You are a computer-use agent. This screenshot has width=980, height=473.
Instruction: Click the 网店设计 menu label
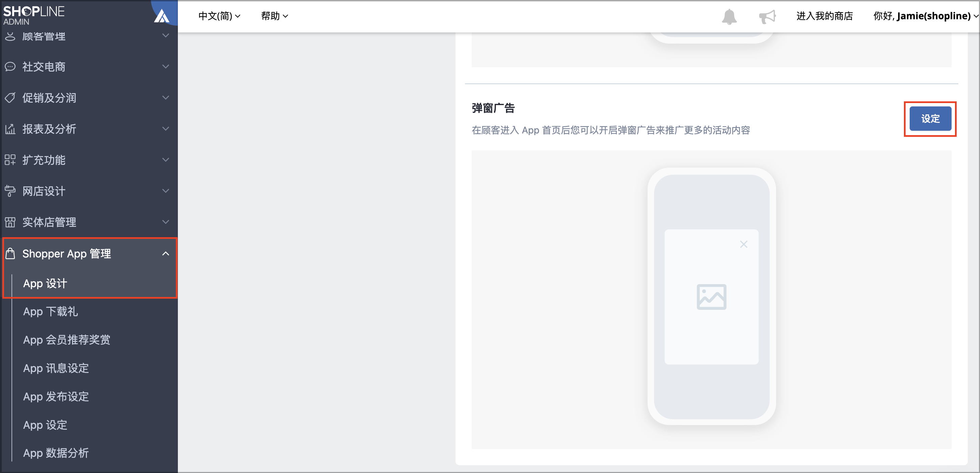[44, 191]
